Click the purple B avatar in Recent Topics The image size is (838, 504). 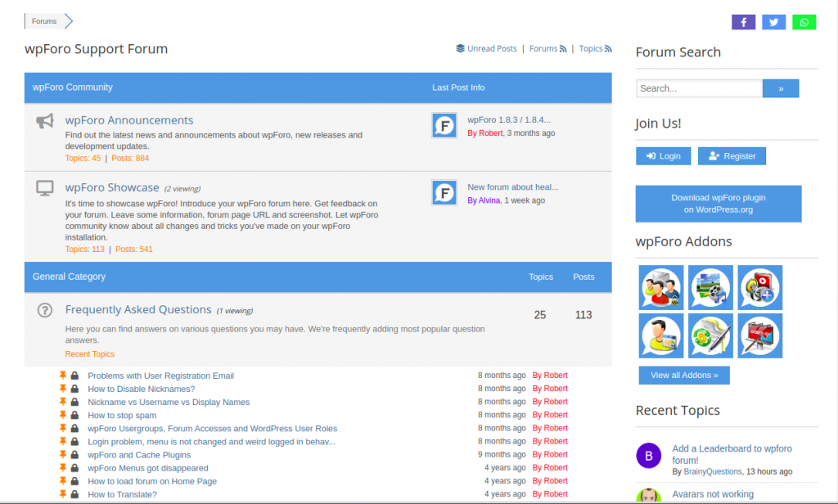(649, 456)
